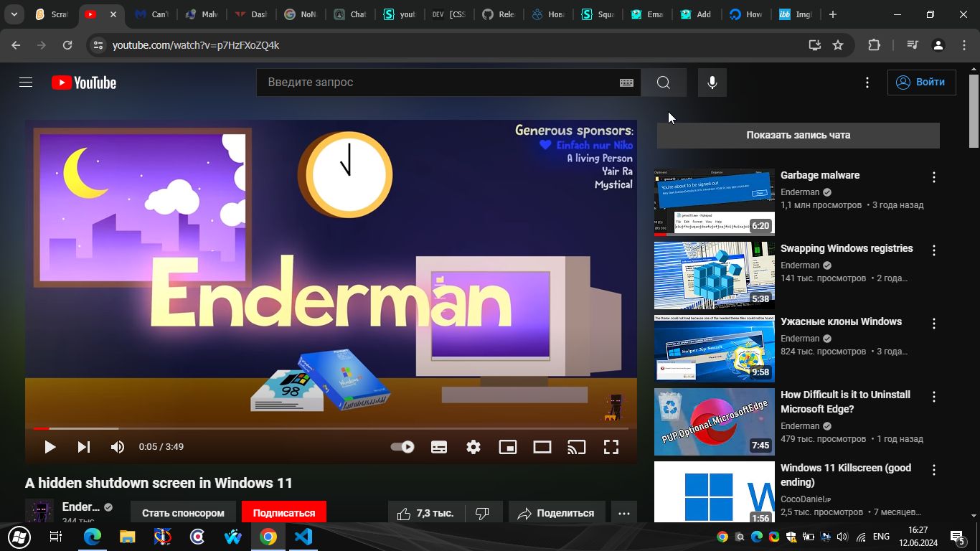Mute the video volume
Image resolution: width=980 pixels, height=551 pixels.
[118, 447]
